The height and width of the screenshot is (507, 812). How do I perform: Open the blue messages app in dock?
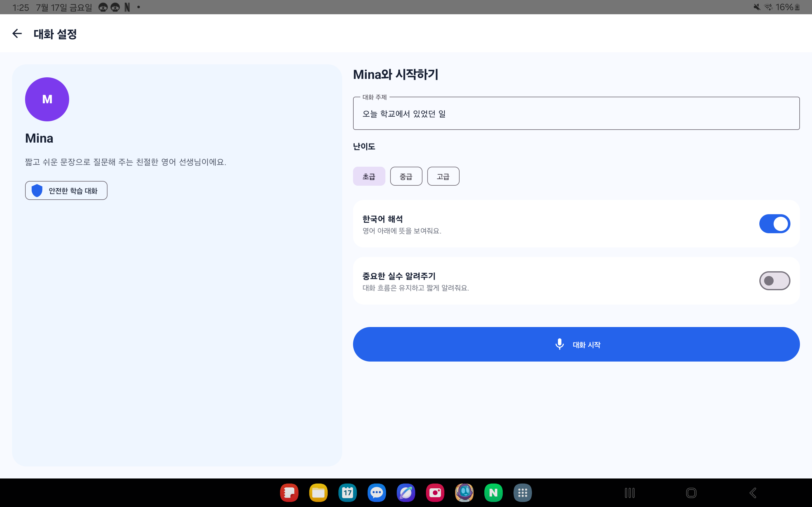(x=377, y=492)
